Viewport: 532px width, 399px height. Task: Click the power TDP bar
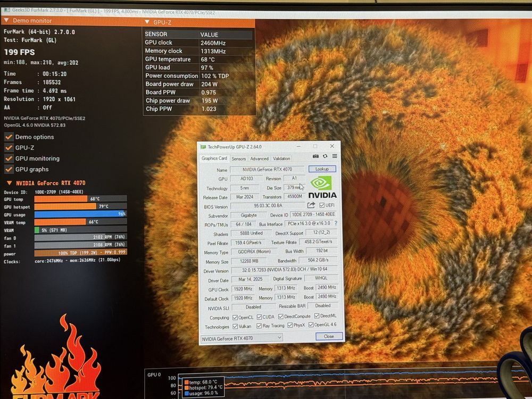click(x=81, y=253)
